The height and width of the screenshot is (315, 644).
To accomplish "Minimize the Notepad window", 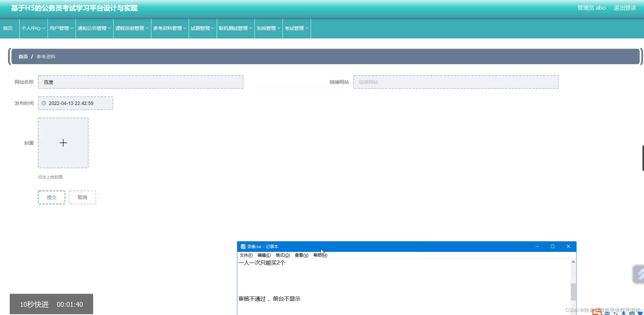I will (537, 246).
